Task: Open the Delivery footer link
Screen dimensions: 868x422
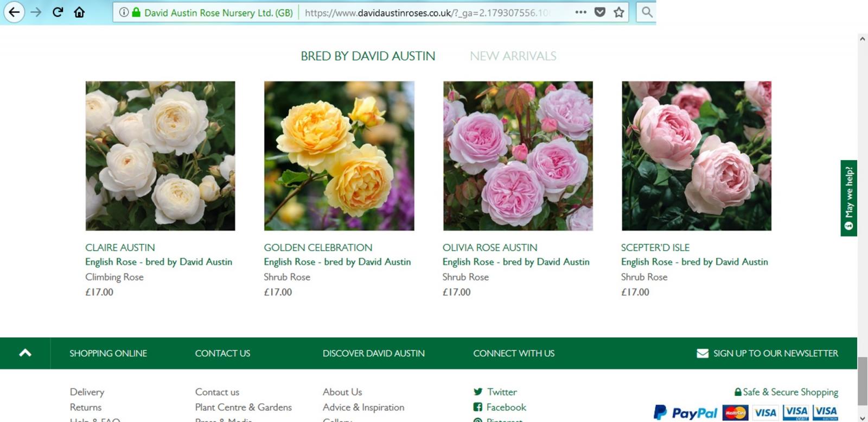Action: [x=87, y=392]
